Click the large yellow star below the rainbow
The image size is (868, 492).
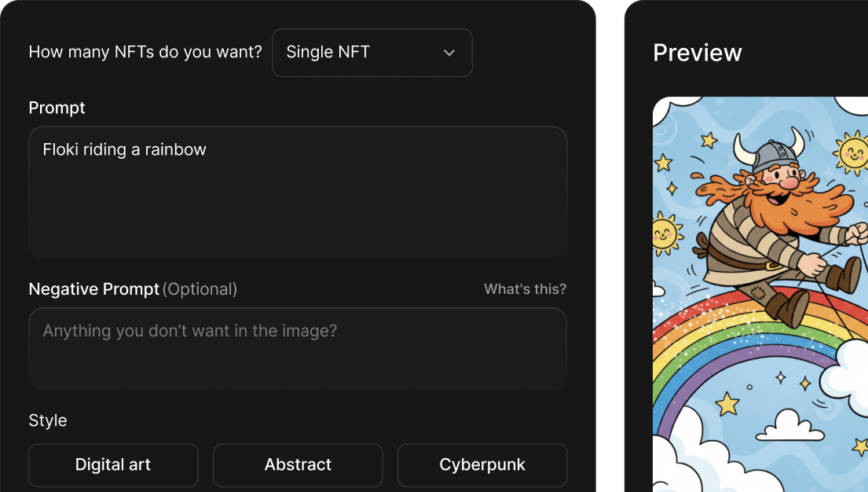[x=727, y=404]
